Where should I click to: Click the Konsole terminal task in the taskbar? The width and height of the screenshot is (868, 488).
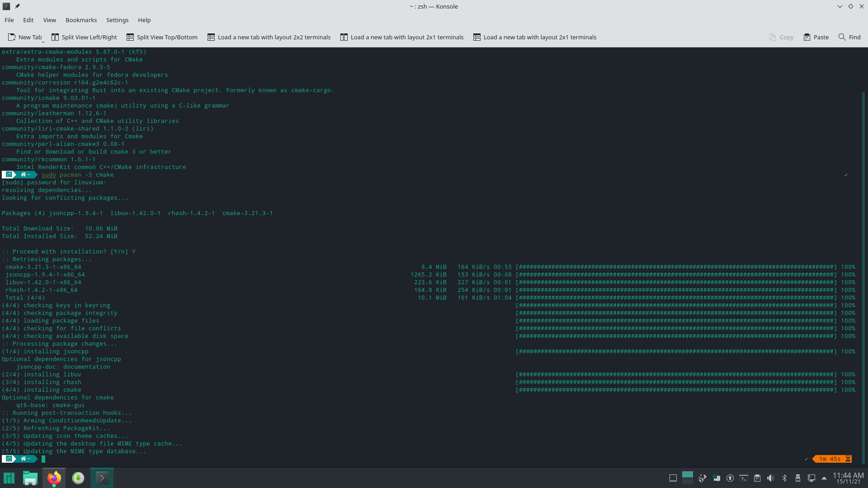click(102, 478)
